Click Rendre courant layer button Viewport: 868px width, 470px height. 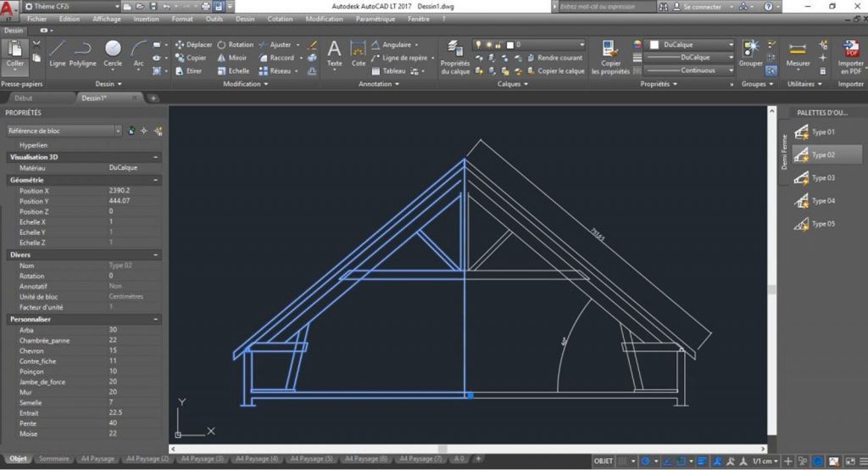[559, 58]
